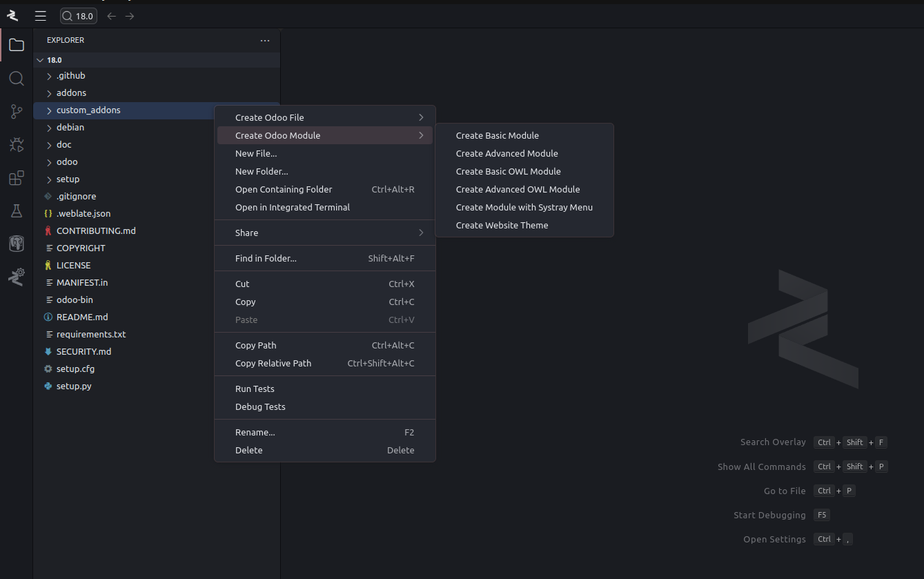Open the Search view in activity bar
The height and width of the screenshot is (579, 924).
click(17, 78)
